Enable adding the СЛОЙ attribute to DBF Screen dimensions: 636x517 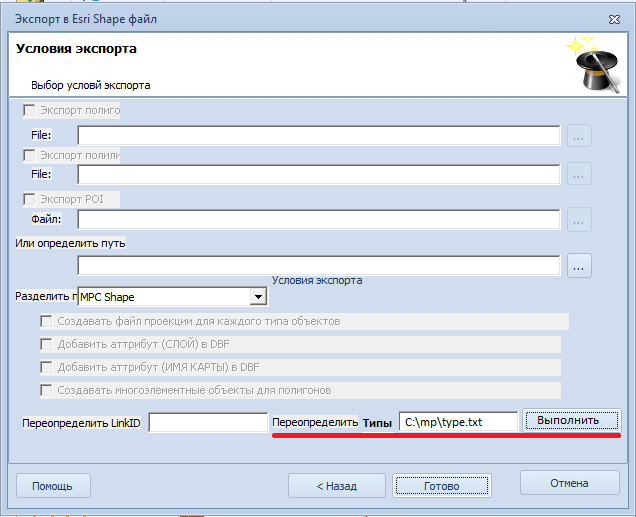(x=46, y=344)
